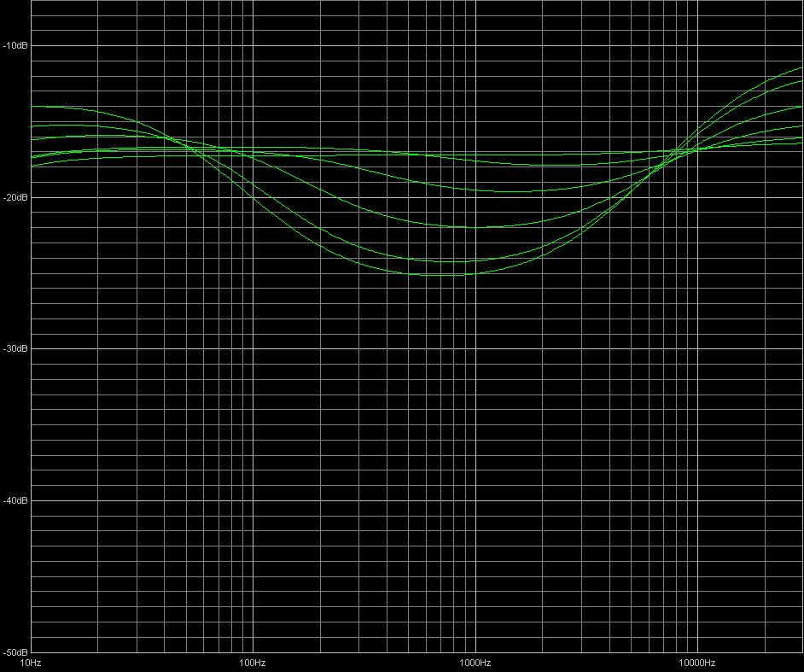
Task: Click the -10dB axis label
Action: pyautogui.click(x=16, y=45)
